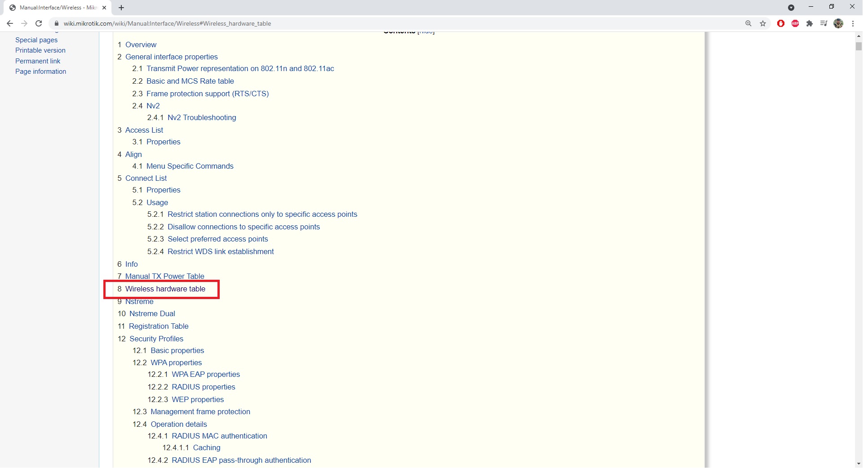
Task: Open 5.1 Properties under Connect List
Action: click(164, 190)
